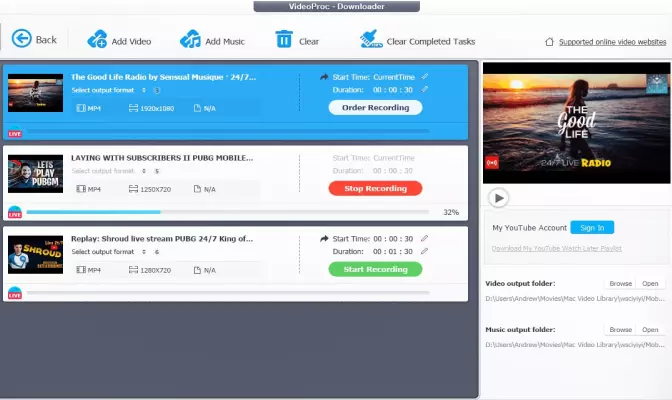Image resolution: width=672 pixels, height=400 pixels.
Task: Sign In to YouTube account
Action: 592,228
